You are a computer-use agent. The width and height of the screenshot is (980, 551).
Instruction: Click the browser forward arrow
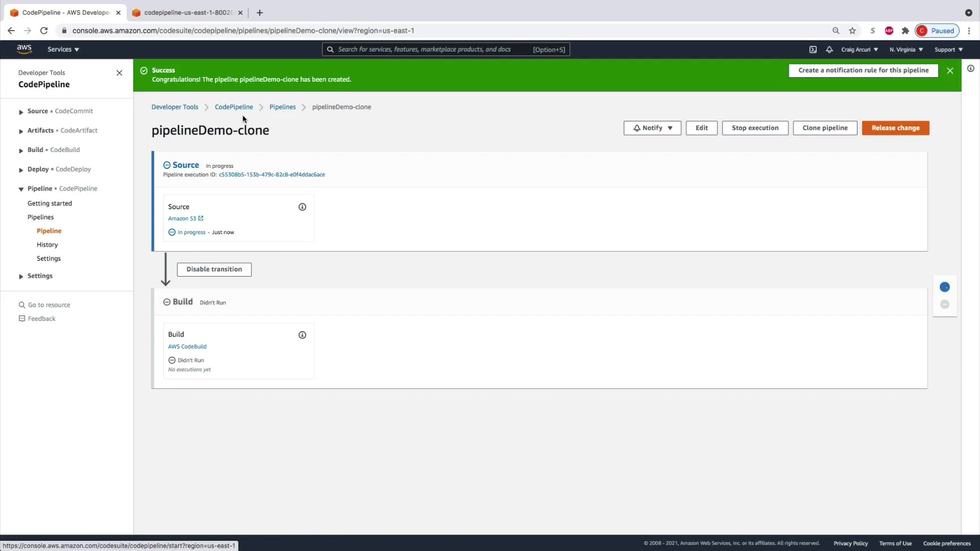coord(27,31)
